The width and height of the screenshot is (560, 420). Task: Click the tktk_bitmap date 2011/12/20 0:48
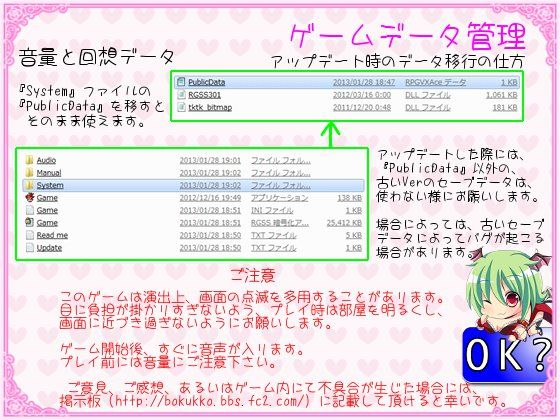pos(362,108)
